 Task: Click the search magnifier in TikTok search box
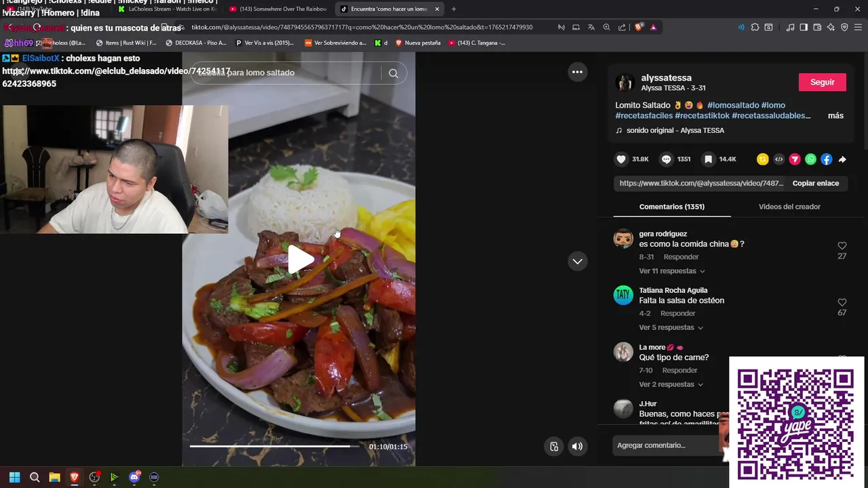click(x=393, y=73)
